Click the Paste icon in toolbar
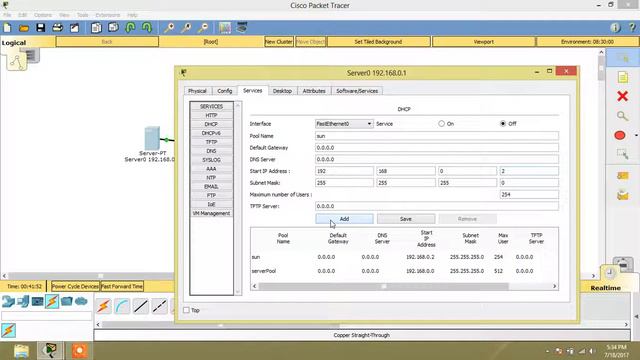640x360 pixels. 113,28
